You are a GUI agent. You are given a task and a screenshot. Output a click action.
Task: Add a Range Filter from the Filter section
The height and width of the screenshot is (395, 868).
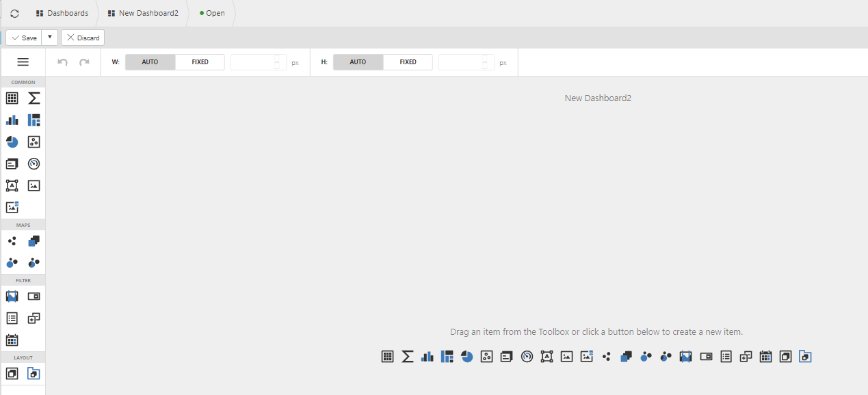click(x=12, y=297)
